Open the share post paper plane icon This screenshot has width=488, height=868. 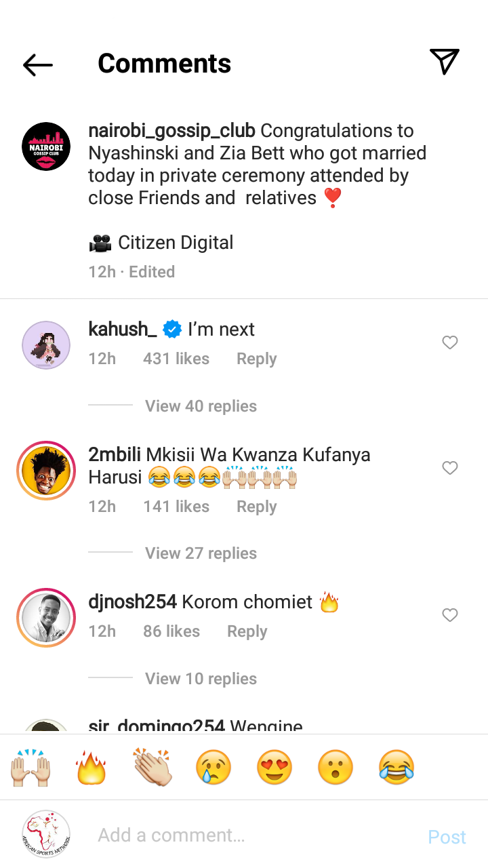coord(445,61)
